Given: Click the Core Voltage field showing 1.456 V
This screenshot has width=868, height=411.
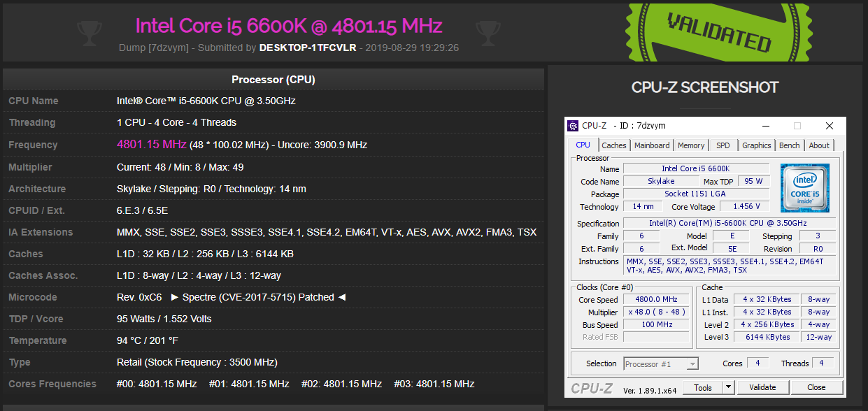Looking at the screenshot, I should pos(744,206).
